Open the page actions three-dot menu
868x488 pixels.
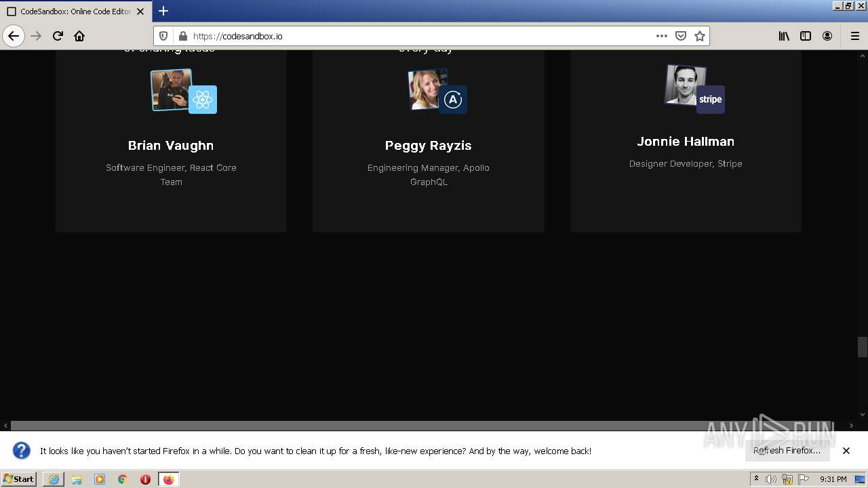pos(662,36)
